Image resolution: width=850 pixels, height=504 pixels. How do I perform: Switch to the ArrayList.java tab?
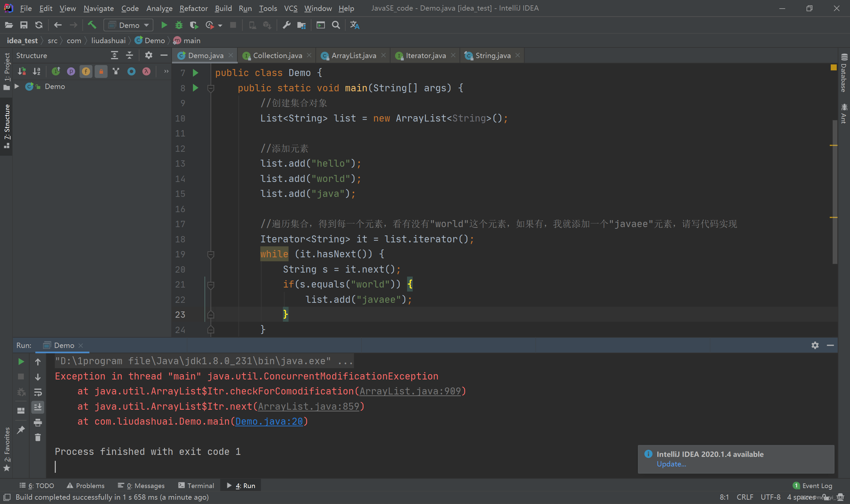point(354,55)
